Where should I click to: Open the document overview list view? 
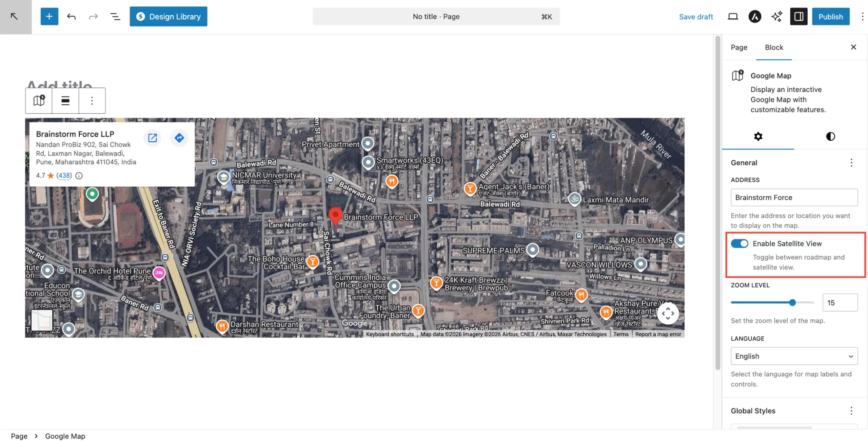pyautogui.click(x=115, y=16)
